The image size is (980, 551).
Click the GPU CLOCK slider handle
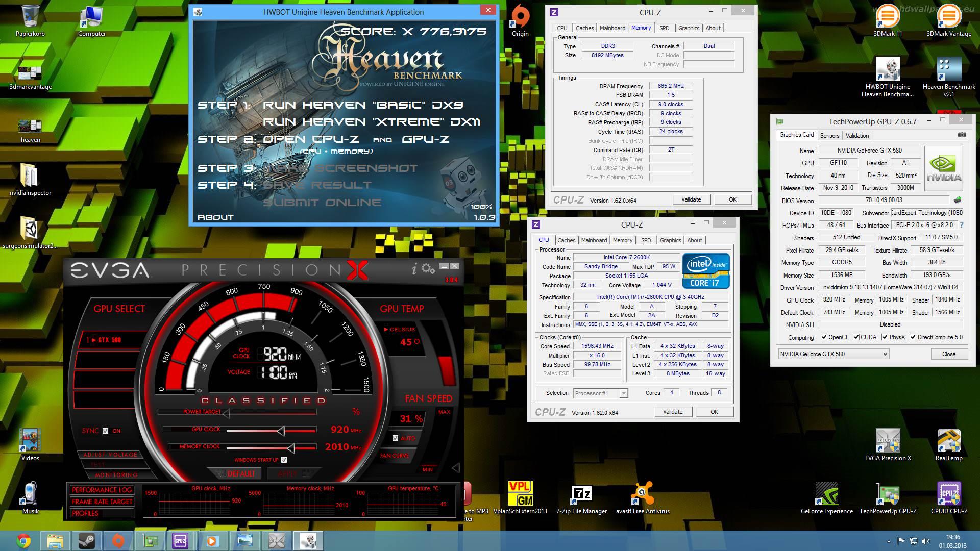[x=281, y=431]
